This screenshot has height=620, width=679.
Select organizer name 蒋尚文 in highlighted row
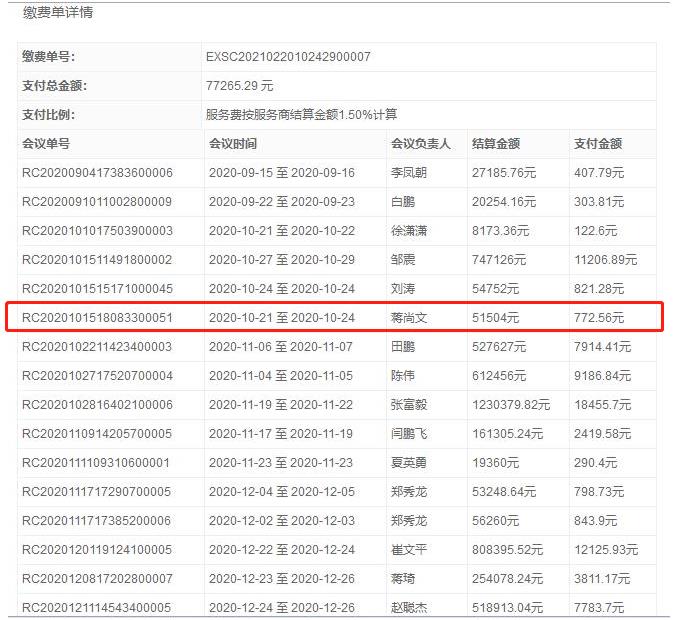pyautogui.click(x=409, y=318)
